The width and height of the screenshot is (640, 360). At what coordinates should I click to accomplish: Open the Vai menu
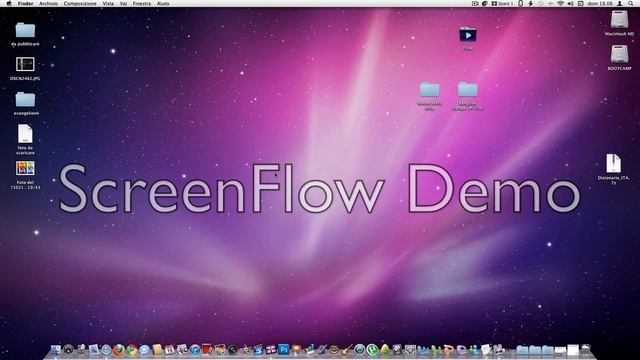pyautogui.click(x=123, y=3)
